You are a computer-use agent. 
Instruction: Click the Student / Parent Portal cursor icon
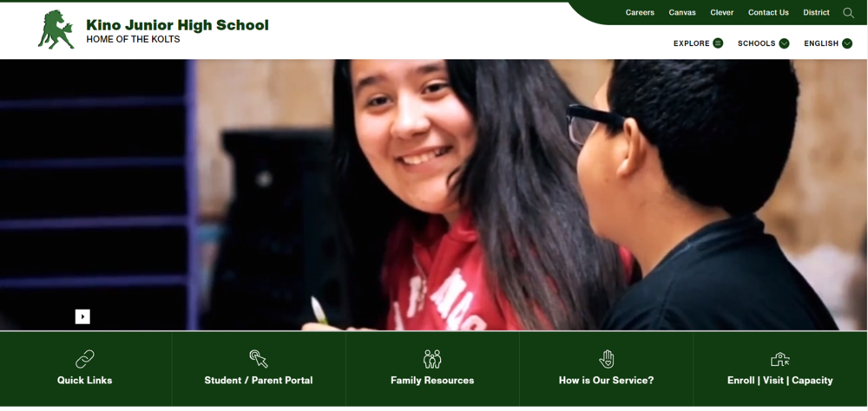[259, 359]
